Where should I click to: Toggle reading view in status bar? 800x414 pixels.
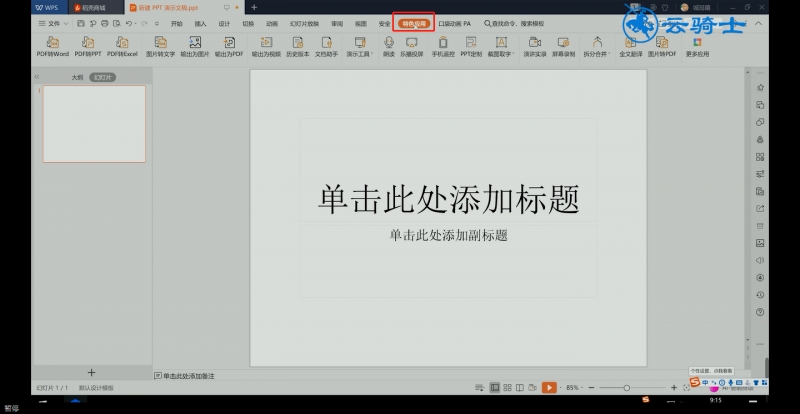[519, 388]
